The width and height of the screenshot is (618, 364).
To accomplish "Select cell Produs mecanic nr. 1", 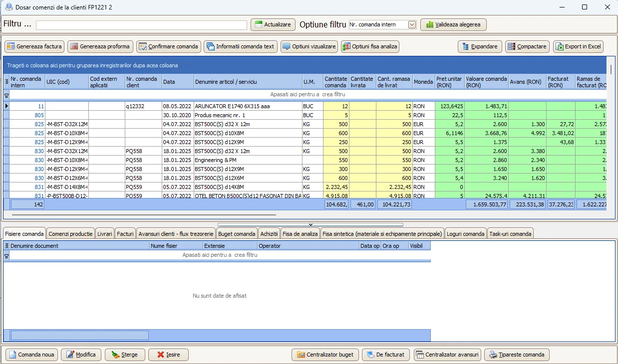I will [x=248, y=115].
